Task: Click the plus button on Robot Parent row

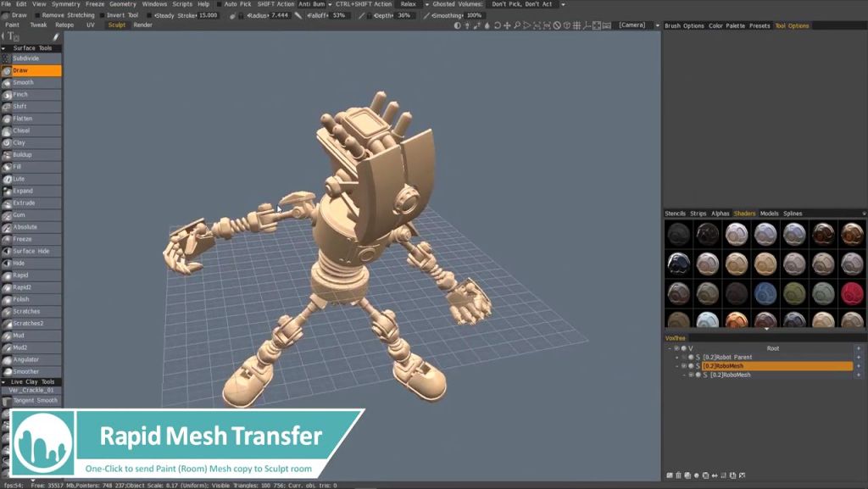Action: click(x=859, y=358)
